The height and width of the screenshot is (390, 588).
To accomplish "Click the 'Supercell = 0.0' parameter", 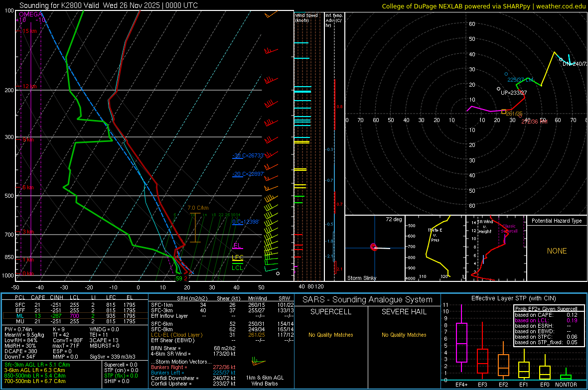I will coord(121,365).
